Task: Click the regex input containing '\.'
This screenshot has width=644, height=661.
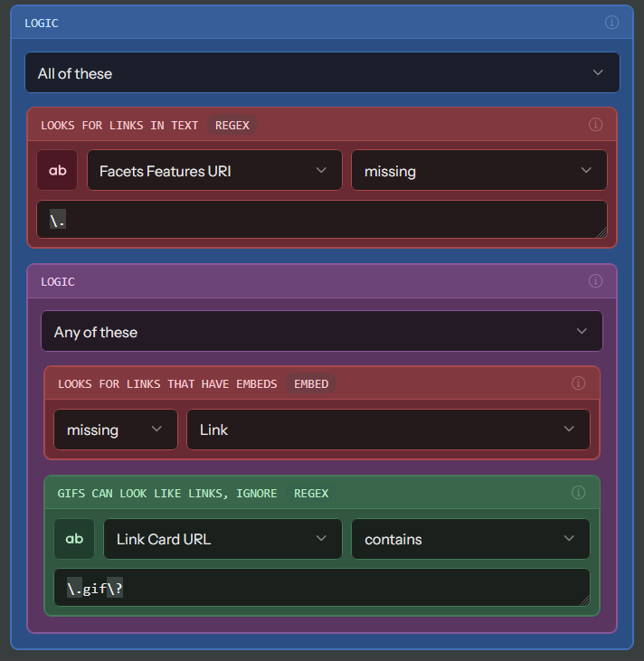Action: [x=321, y=220]
